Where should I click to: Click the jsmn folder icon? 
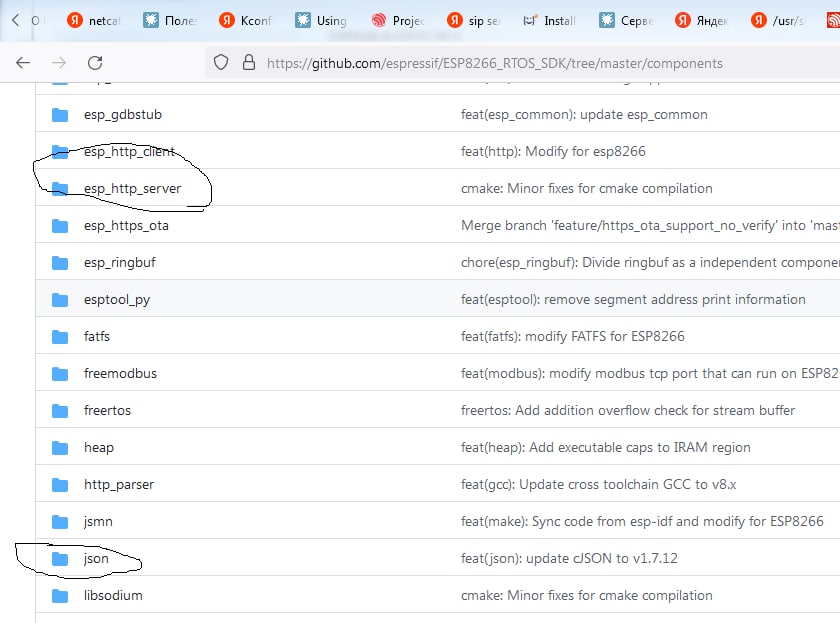[x=60, y=521]
